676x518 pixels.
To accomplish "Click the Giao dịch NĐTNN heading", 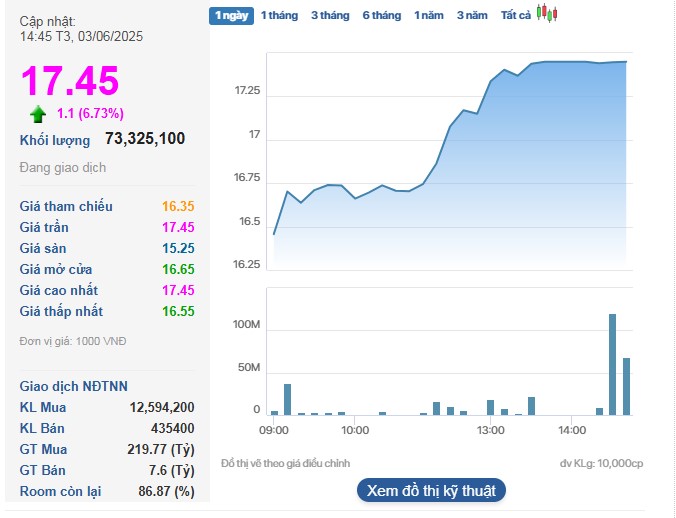I will pyautogui.click(x=74, y=386).
